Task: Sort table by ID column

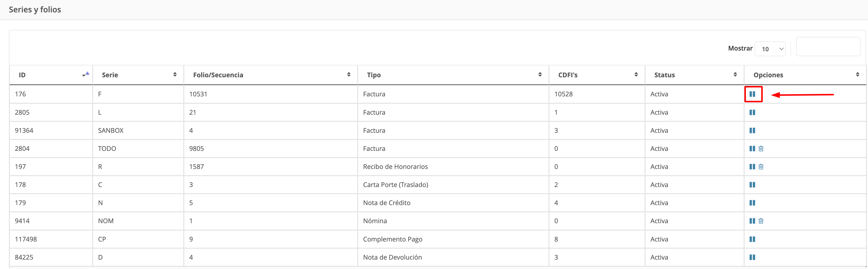Action: point(51,75)
